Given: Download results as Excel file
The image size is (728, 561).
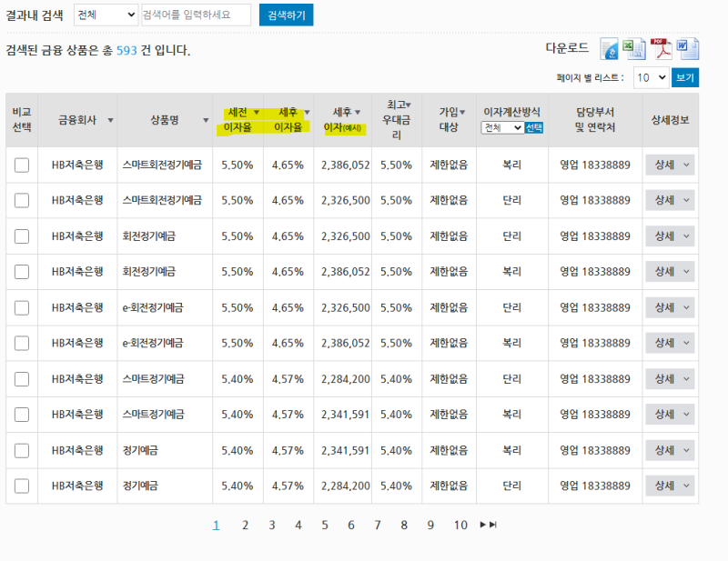Looking at the screenshot, I should 634,49.
